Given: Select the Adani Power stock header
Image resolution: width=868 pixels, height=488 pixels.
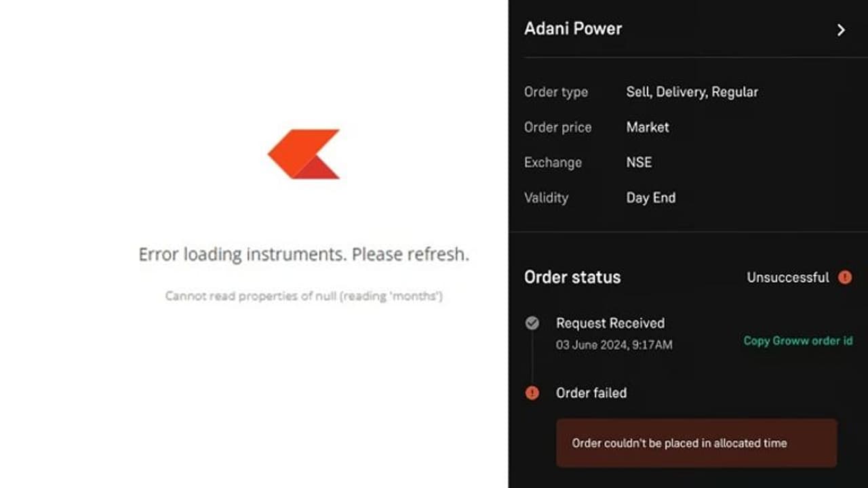Looking at the screenshot, I should (x=573, y=28).
